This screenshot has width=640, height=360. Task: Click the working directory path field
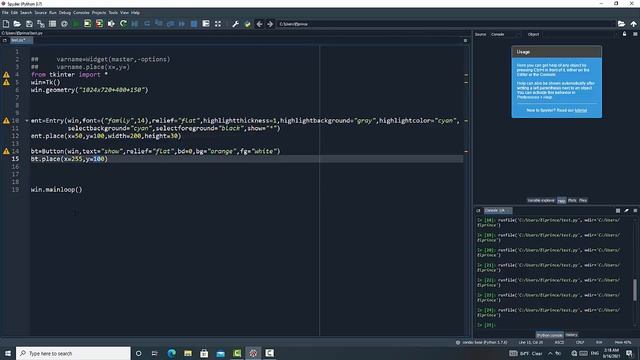pos(446,24)
